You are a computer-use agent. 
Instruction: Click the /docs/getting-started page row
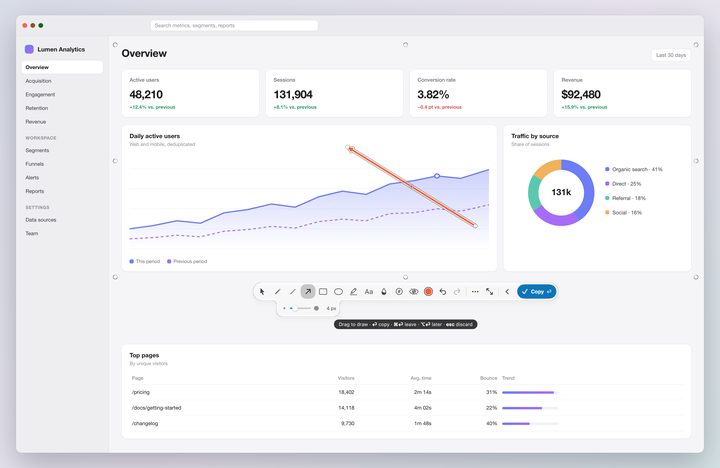[x=406, y=408]
